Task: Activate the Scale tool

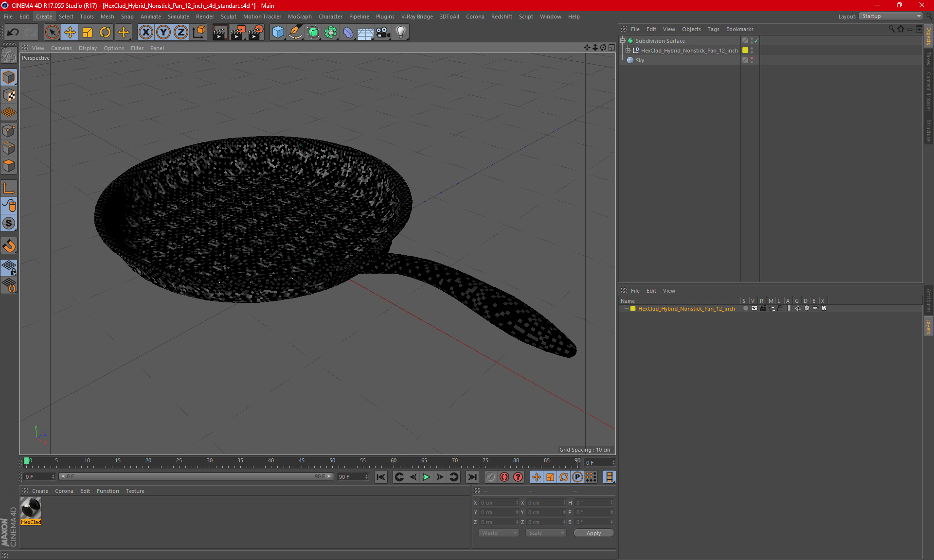Action: [x=88, y=33]
